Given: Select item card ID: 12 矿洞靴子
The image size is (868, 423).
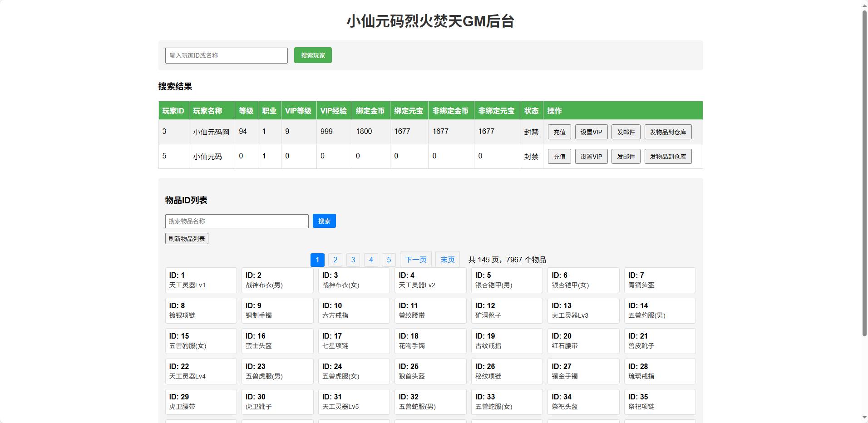Looking at the screenshot, I should click(x=507, y=310).
